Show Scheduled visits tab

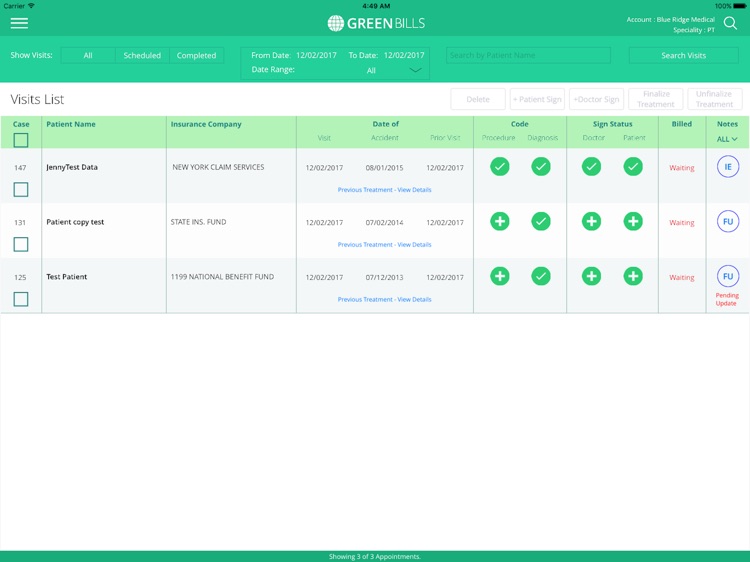click(142, 55)
